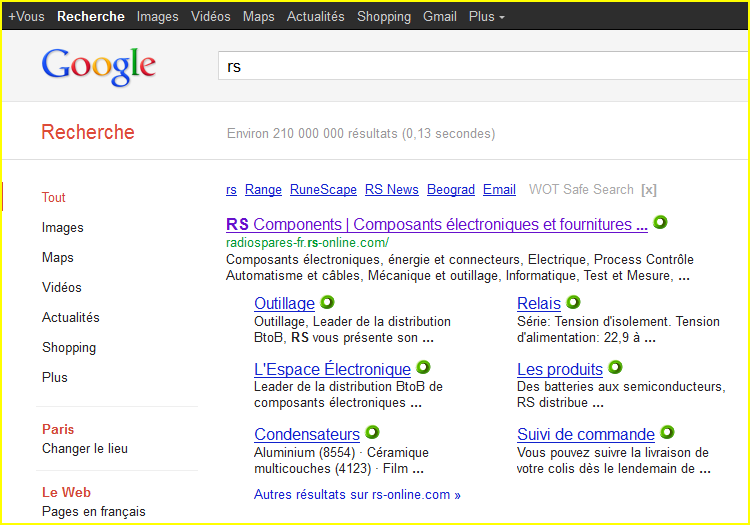Open +Vous in the top navigation bar
The image size is (750, 525).
(26, 17)
